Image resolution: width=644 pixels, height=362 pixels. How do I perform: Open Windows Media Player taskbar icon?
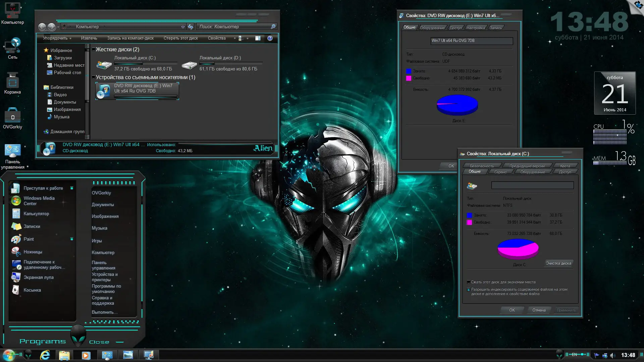pos(86,355)
